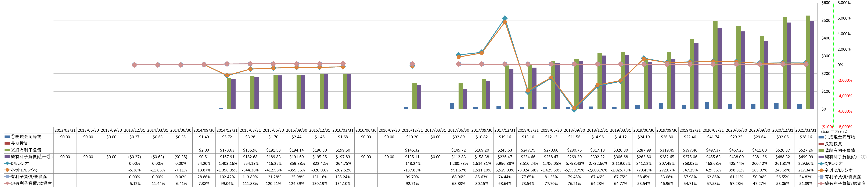Select total debt value $497.37

(x=713, y=150)
